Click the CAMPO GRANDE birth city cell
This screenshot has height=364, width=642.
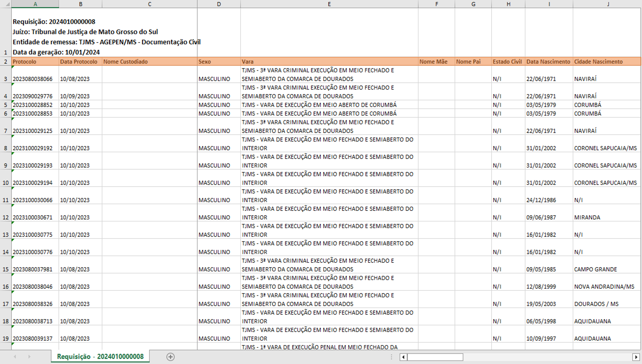click(x=607, y=265)
